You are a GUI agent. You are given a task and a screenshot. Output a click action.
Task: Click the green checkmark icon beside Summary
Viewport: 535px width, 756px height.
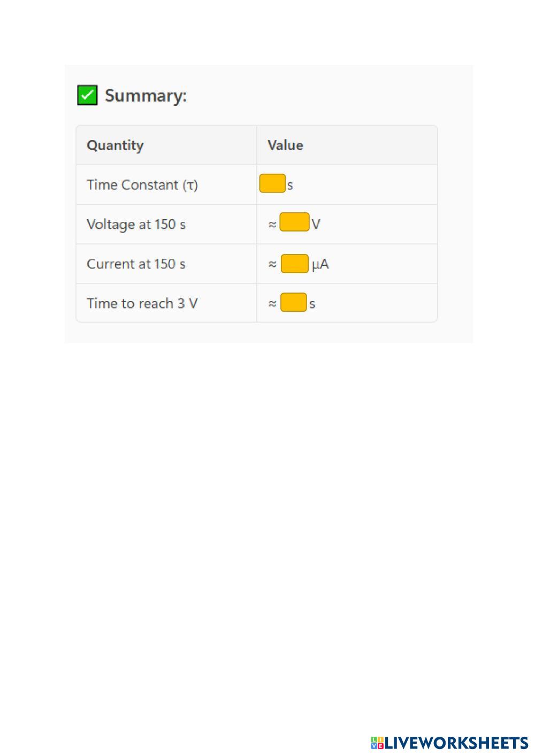87,95
